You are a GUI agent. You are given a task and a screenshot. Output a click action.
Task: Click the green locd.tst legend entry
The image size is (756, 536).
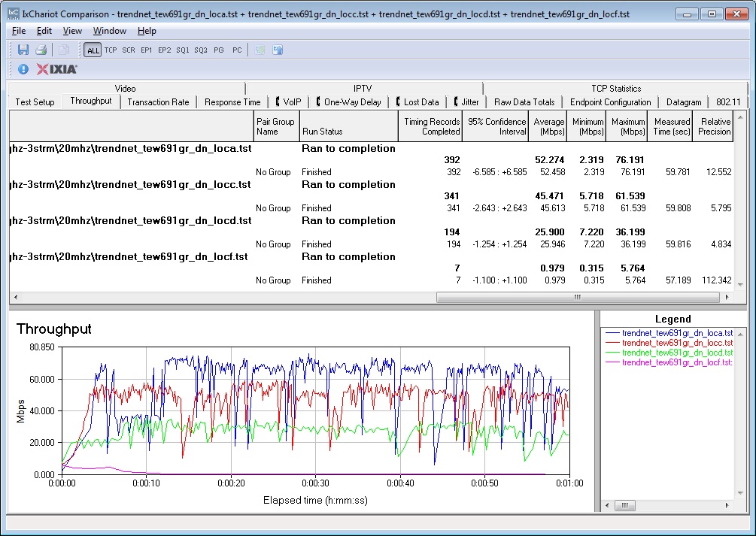point(669,353)
